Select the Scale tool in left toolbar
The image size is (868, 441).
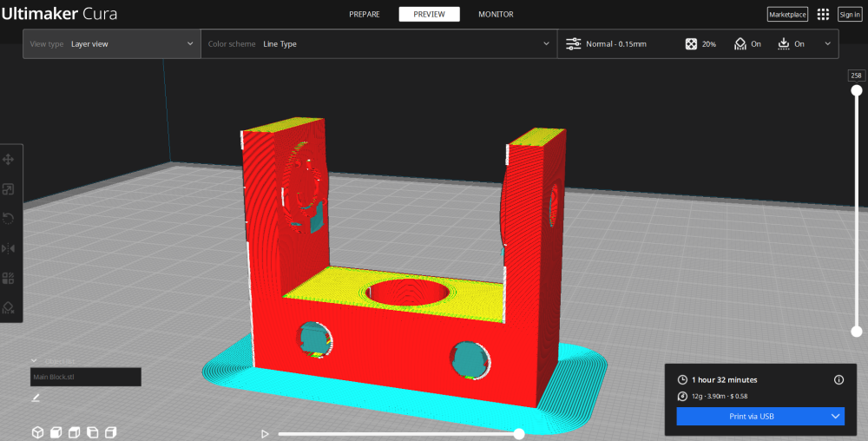coord(9,189)
